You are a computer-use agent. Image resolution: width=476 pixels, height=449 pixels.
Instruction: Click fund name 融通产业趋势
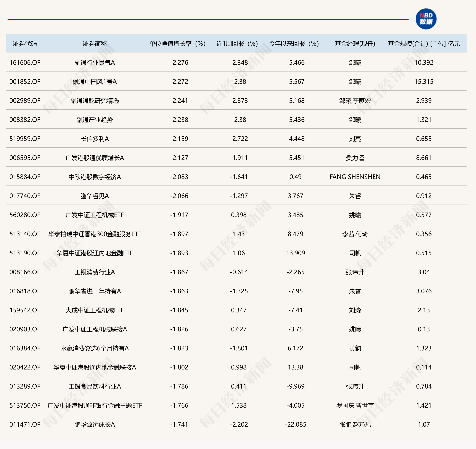95,120
